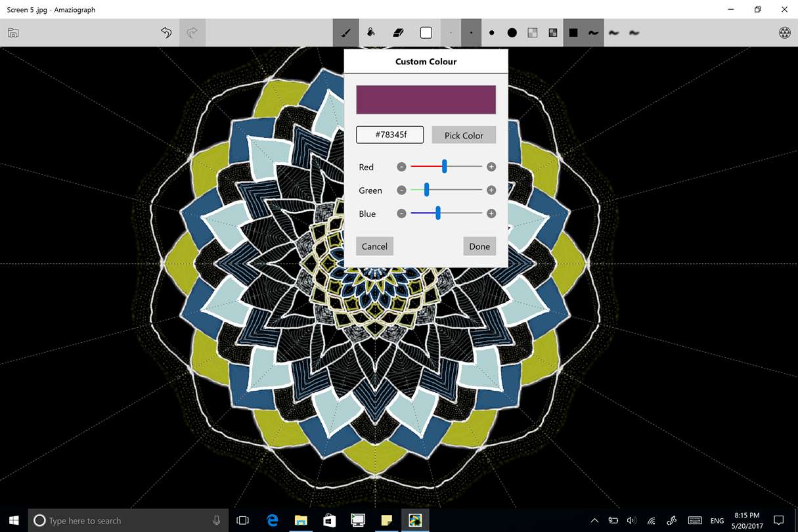
Task: Click the battery status tray icon
Action: coord(613,520)
